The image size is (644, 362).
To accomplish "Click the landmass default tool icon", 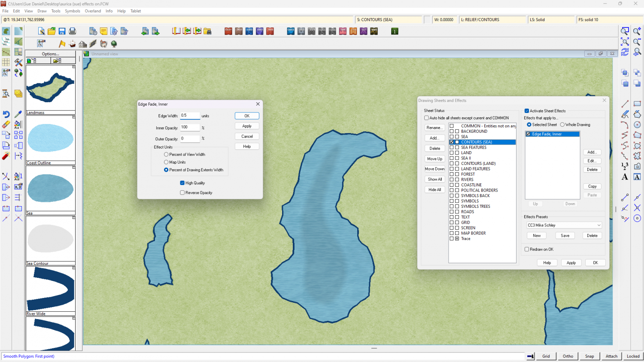I will [6, 31].
